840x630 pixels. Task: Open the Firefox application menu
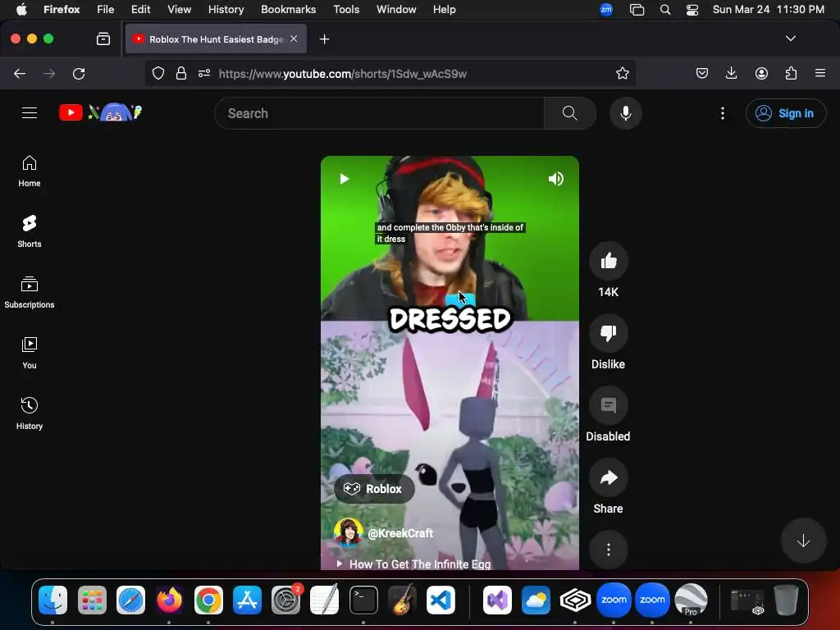point(820,73)
